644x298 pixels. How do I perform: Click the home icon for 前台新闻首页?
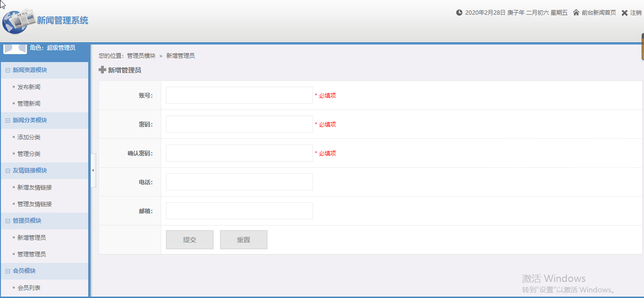click(x=576, y=13)
